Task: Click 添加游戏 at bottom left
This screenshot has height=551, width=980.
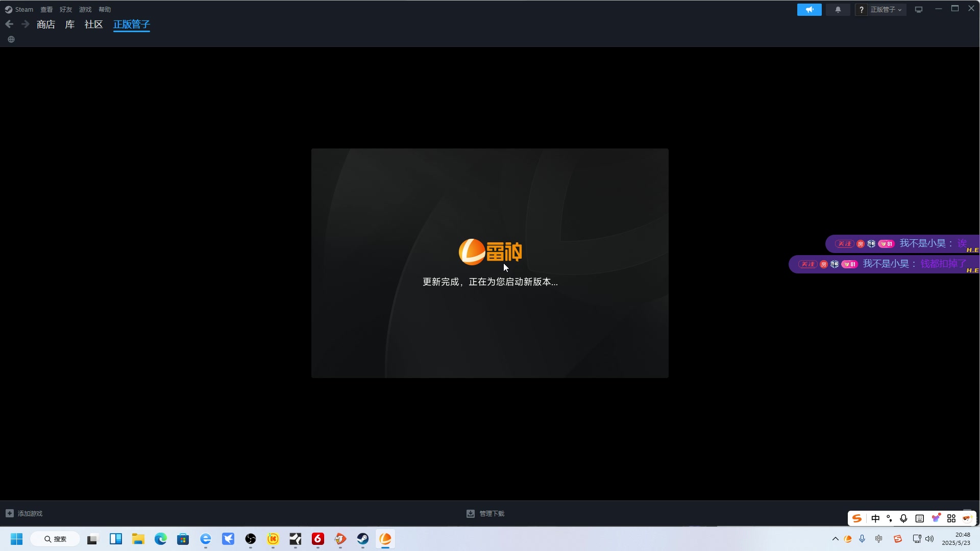Action: (24, 513)
